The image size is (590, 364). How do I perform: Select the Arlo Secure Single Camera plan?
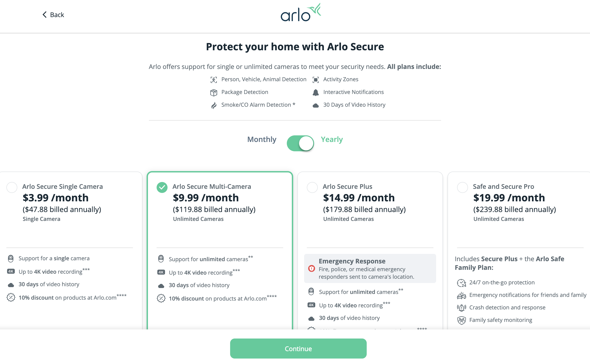(x=12, y=187)
